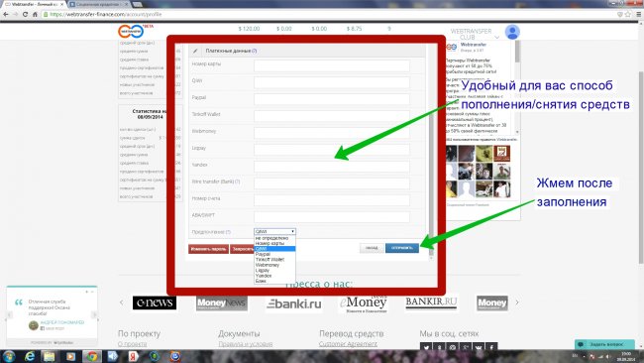Open the Google Plus social icon in the footer
The image size is (644, 363).
pos(466,347)
